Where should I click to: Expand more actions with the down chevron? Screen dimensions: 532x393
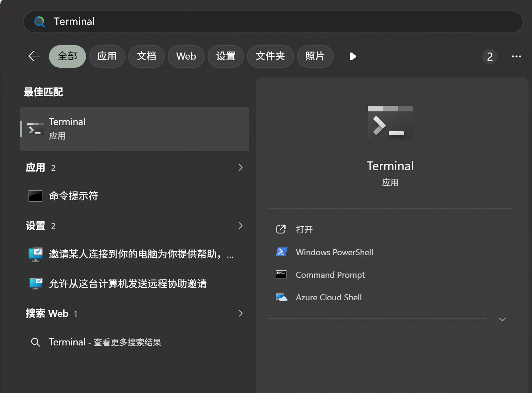pos(502,319)
